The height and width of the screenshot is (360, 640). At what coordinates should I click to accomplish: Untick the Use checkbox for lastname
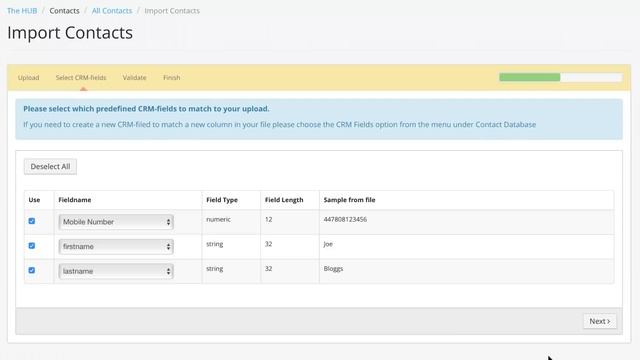(32, 270)
